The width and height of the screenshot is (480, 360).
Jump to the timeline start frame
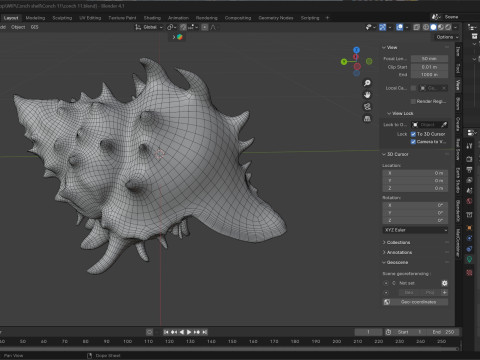pos(166,332)
